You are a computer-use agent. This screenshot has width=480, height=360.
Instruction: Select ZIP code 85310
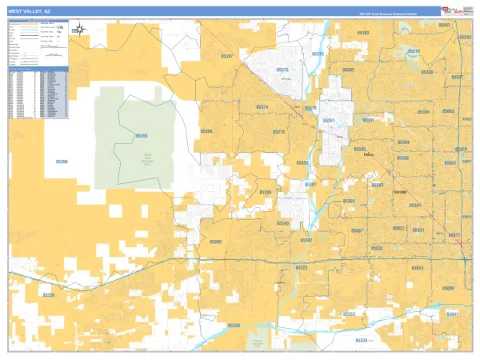point(414,51)
